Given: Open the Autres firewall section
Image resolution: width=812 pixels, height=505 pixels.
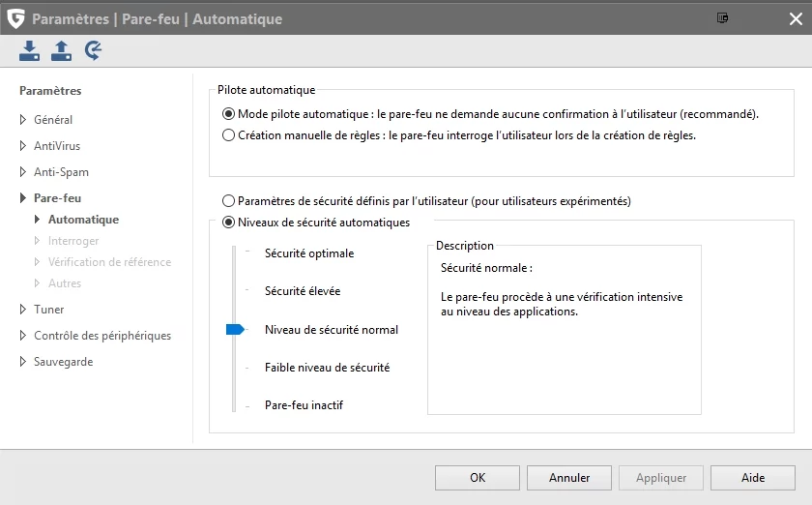Looking at the screenshot, I should tap(65, 283).
